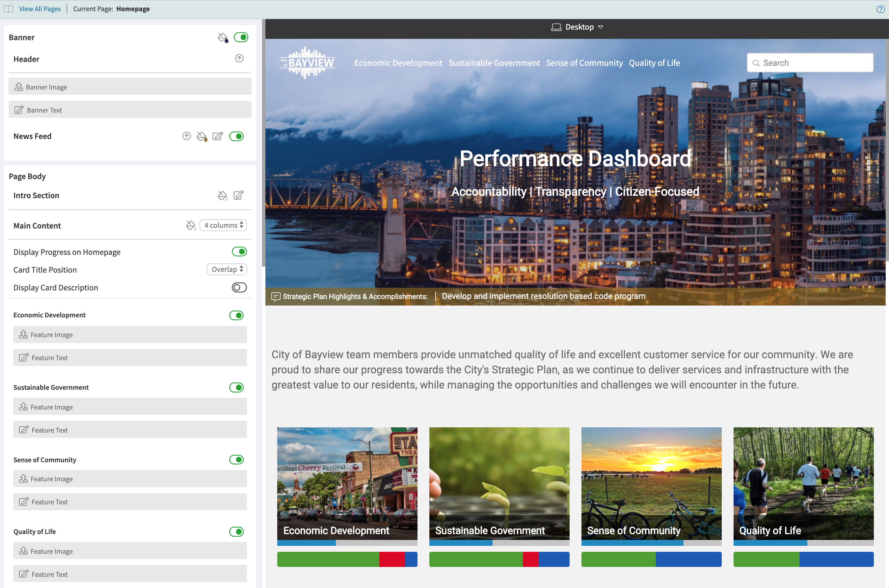Open the Card Title Position Overlap dropdown

pos(227,270)
